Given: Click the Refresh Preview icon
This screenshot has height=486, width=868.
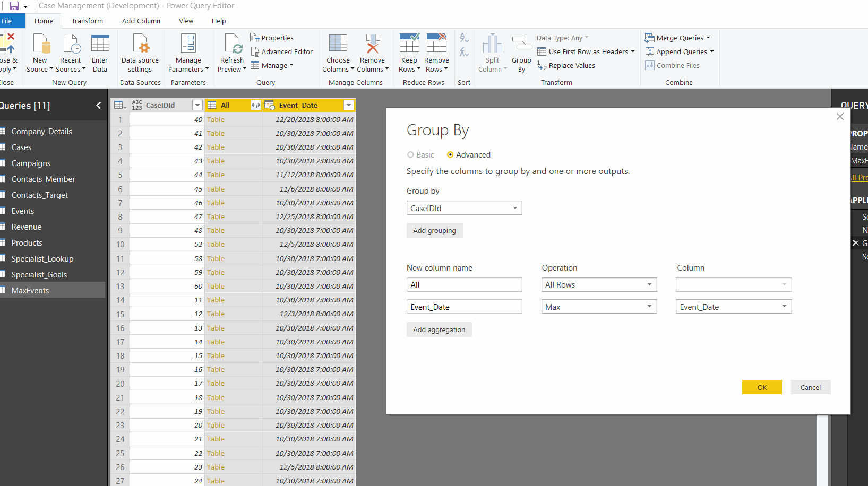Looking at the screenshot, I should 233,44.
